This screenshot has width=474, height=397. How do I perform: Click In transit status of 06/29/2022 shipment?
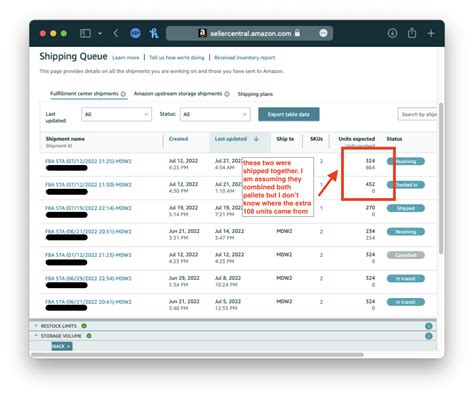[x=406, y=279]
